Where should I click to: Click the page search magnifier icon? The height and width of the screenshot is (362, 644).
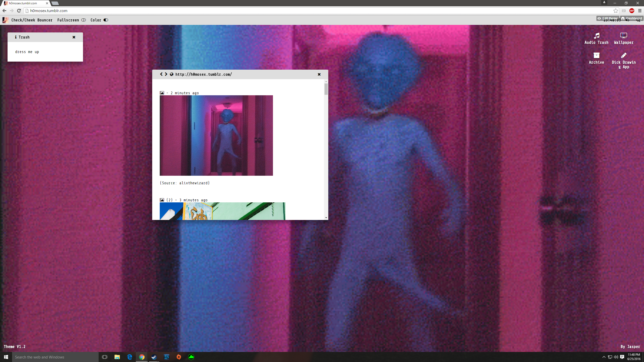tap(638, 21)
